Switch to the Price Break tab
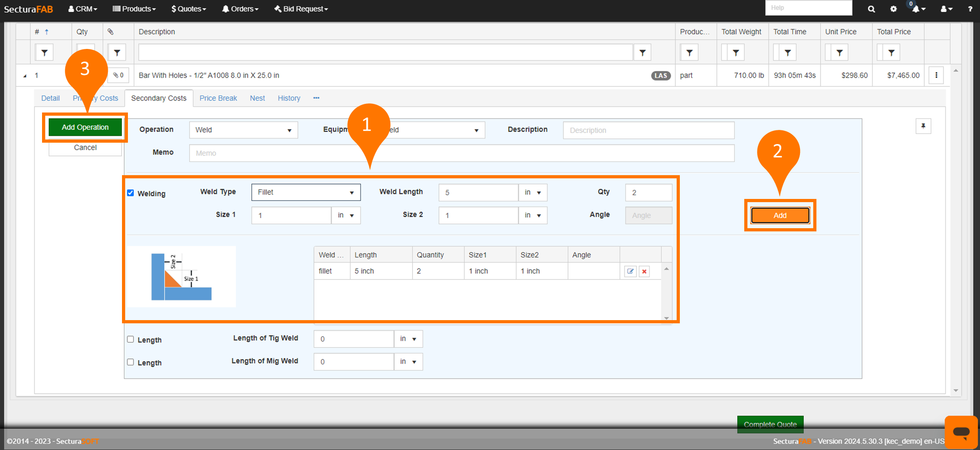Viewport: 980px width, 450px height. point(218,98)
